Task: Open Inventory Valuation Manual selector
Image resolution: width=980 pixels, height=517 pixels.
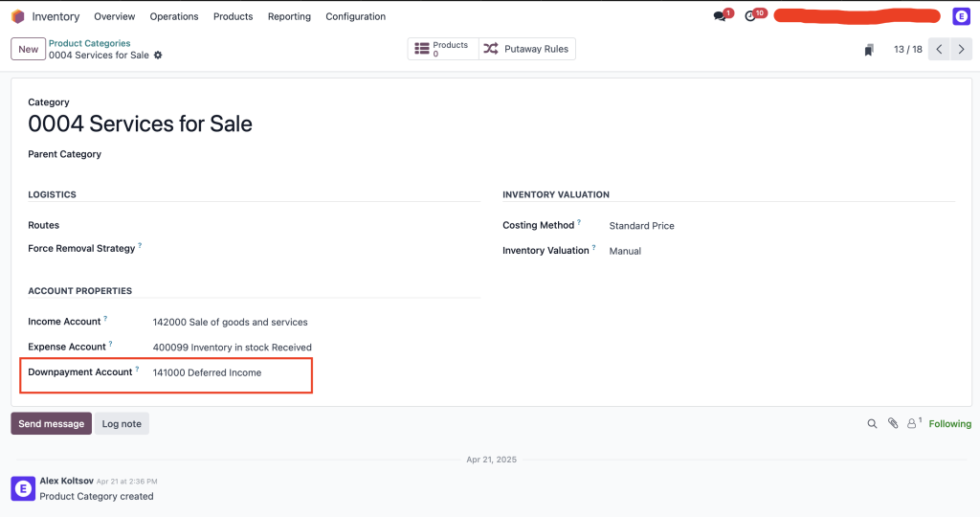Action: [x=625, y=251]
